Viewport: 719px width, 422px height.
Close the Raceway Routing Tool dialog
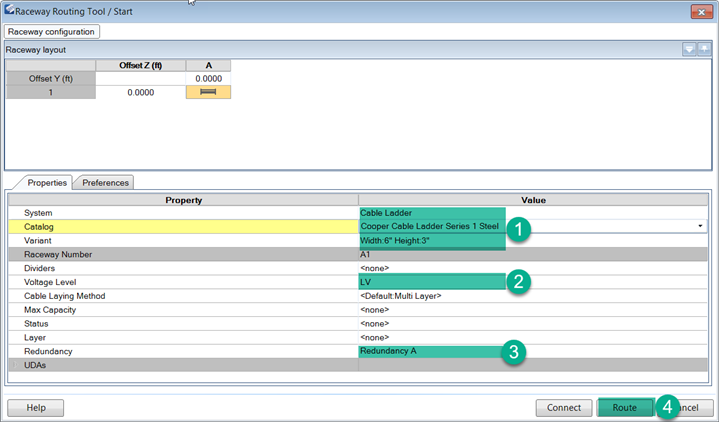pyautogui.click(x=701, y=12)
